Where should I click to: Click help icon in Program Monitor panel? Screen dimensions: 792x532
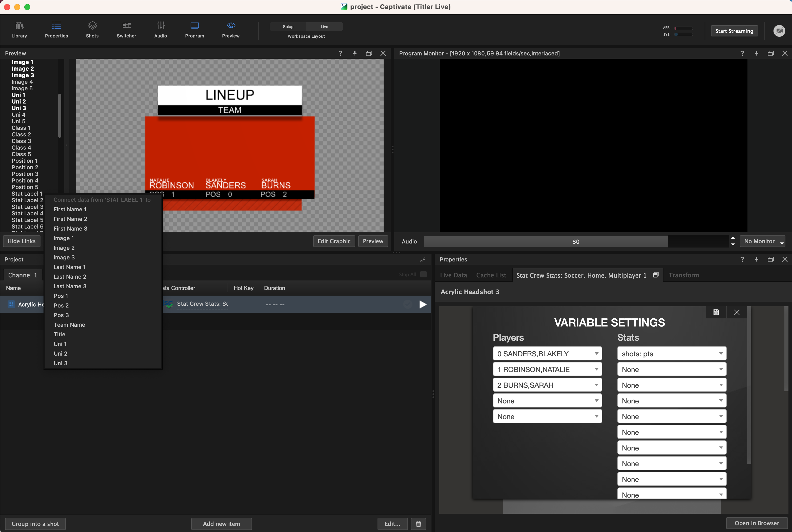tap(742, 53)
